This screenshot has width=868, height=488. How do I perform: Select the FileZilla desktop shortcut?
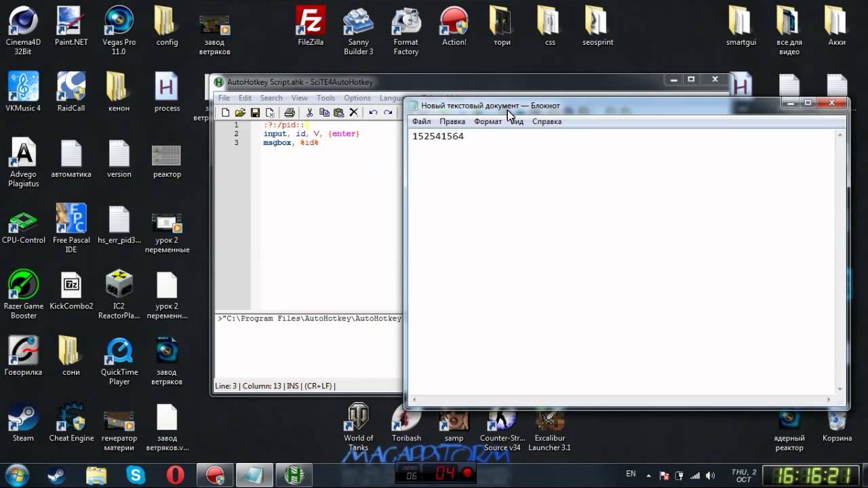pyautogui.click(x=311, y=26)
